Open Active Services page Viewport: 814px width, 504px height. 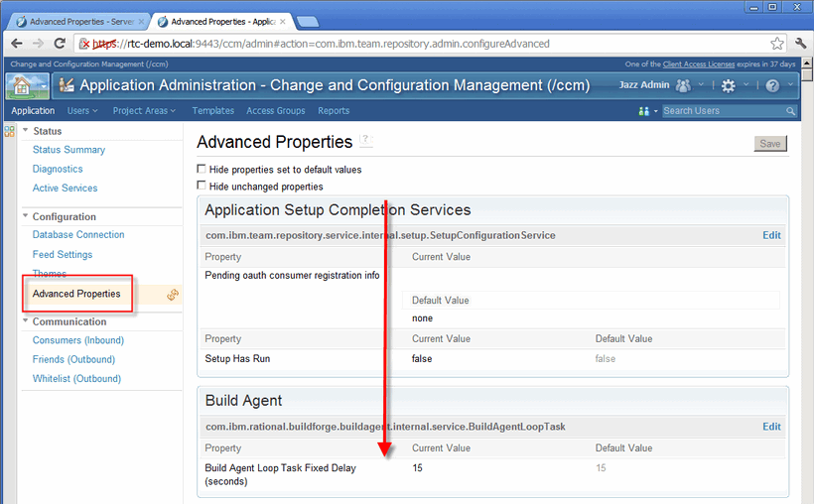tap(65, 188)
